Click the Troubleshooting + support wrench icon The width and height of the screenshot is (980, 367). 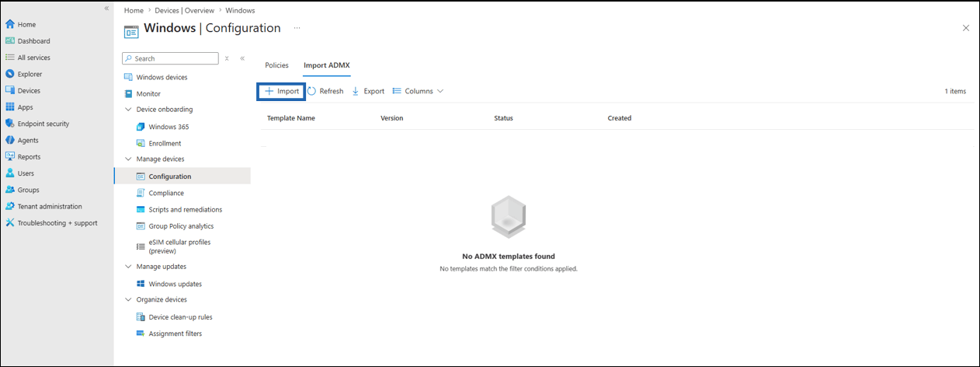click(x=10, y=223)
